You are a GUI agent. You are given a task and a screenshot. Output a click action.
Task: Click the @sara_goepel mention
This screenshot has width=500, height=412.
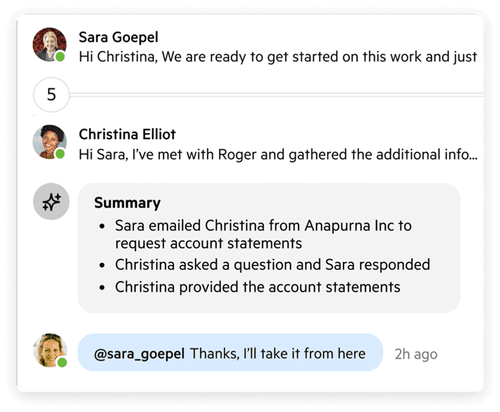[139, 354]
